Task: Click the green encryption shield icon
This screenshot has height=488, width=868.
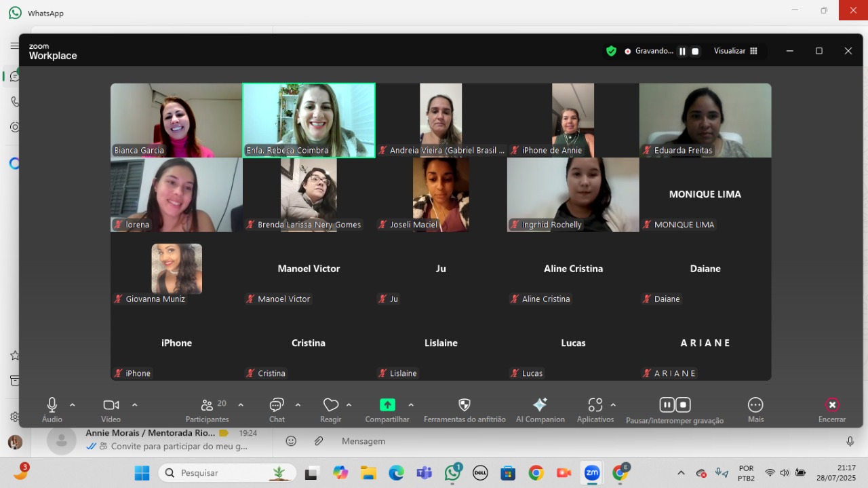Action: [611, 51]
